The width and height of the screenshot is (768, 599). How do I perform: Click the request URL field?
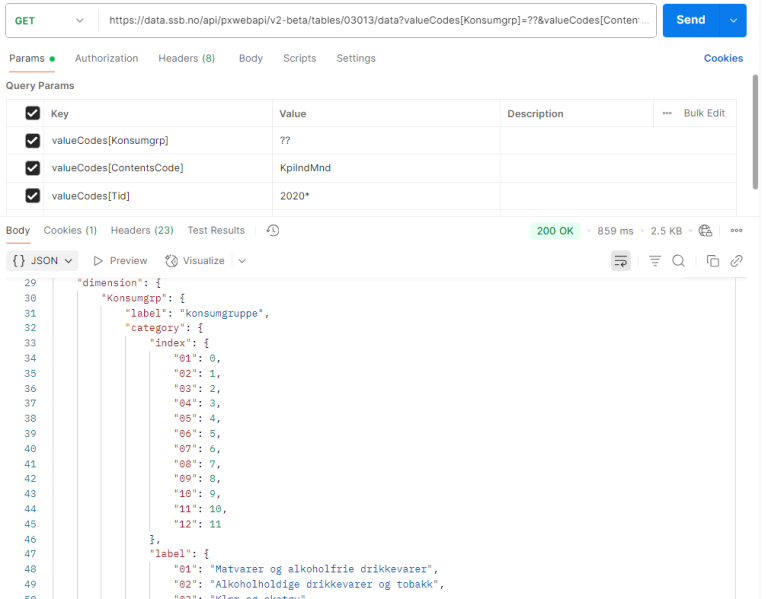377,21
